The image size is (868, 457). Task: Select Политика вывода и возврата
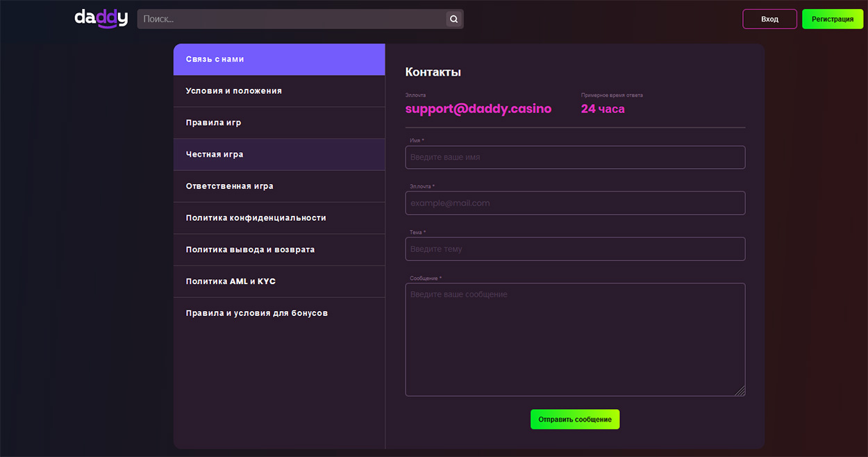[x=279, y=250]
